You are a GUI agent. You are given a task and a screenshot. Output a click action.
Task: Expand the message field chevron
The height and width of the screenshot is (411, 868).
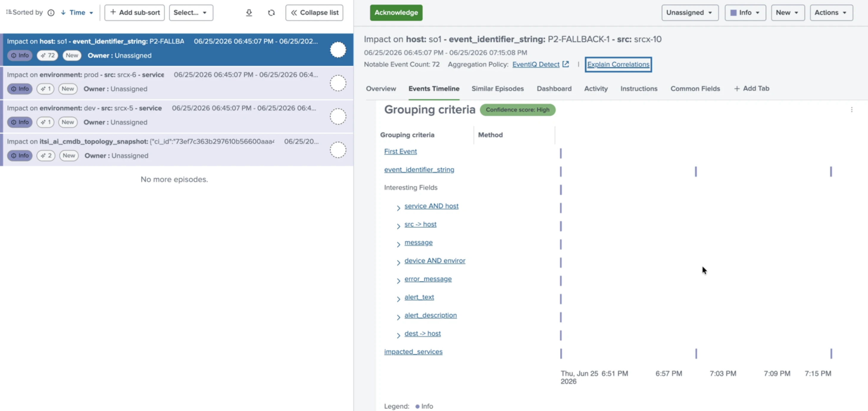[398, 244]
